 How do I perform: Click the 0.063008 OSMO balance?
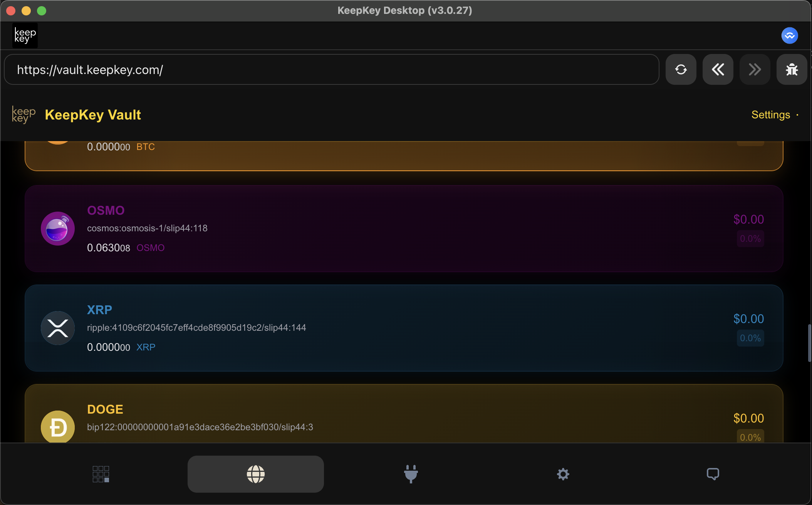(x=126, y=247)
